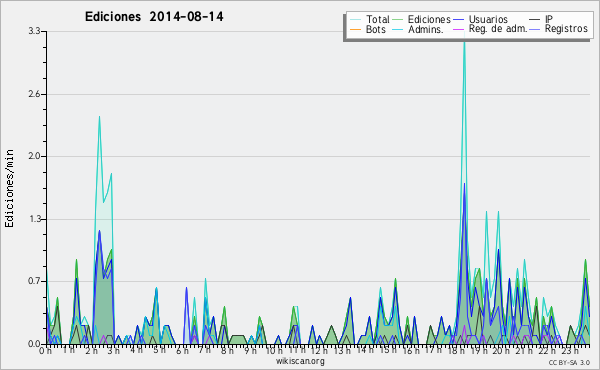Click the green Ediciones legend color line
The height and width of the screenshot is (370, 600).
(398, 20)
